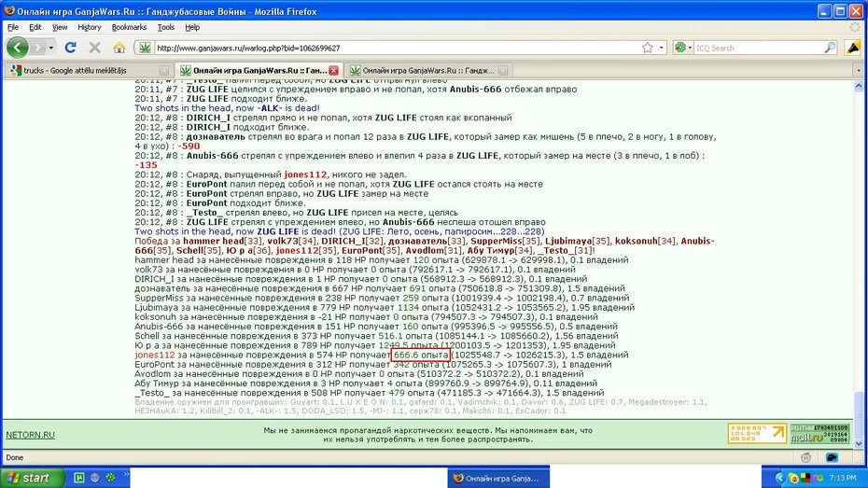This screenshot has height=488, width=868.
Task: Open the list-all-tabs dropdown arrow
Action: 859,71
